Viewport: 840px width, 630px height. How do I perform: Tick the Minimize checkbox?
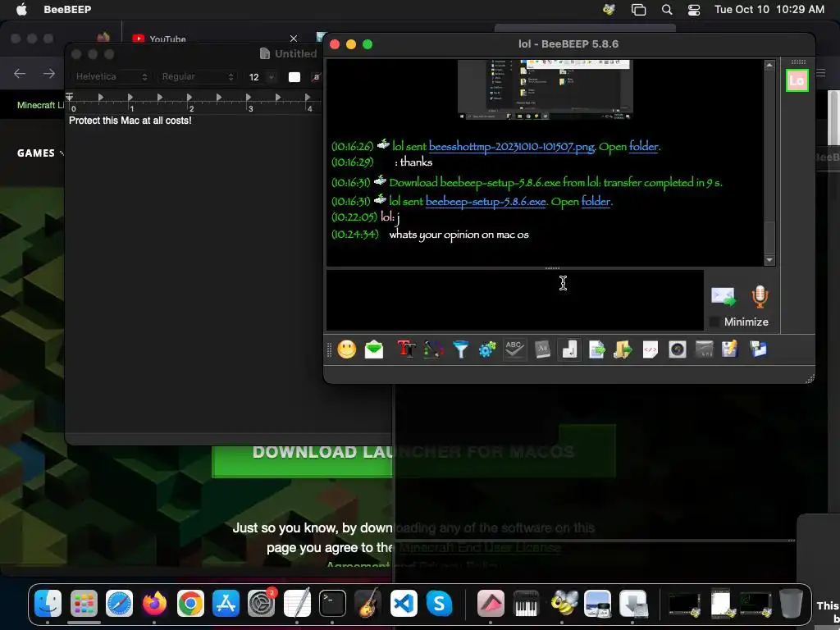click(714, 322)
